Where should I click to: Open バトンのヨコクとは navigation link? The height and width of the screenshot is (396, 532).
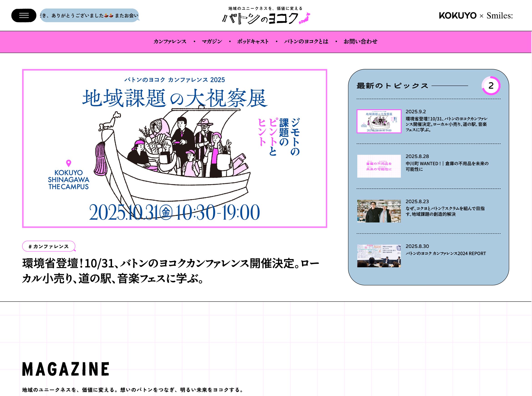click(306, 41)
